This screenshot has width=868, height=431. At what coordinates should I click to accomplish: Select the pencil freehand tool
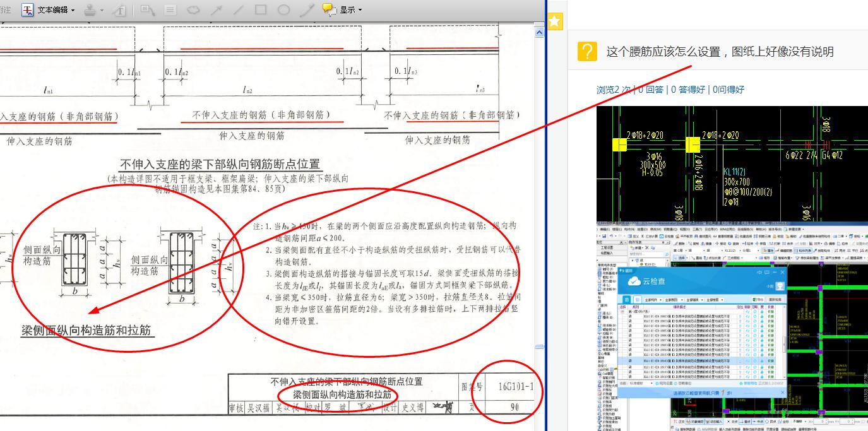click(306, 9)
